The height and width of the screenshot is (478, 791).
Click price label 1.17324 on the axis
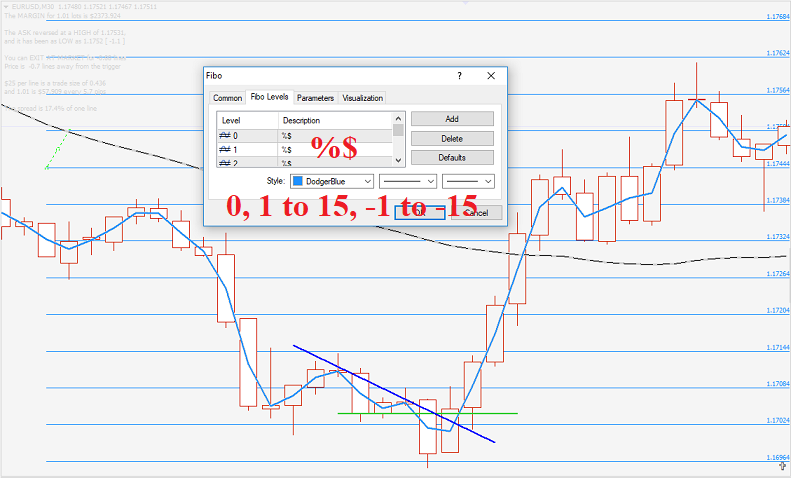coord(777,236)
